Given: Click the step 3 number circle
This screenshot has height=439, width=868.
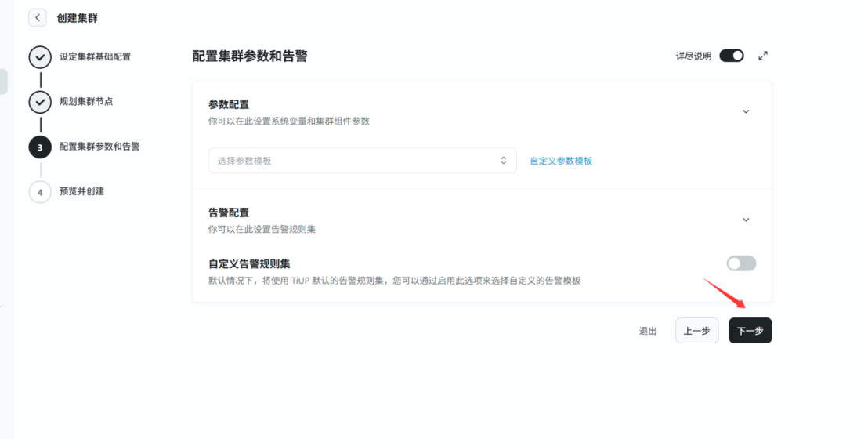Looking at the screenshot, I should coord(40,147).
